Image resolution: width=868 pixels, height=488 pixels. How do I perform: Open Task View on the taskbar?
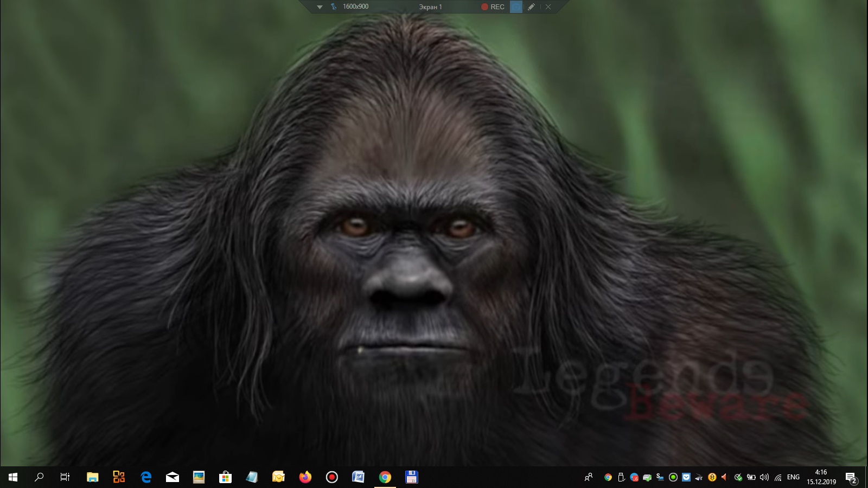tap(65, 477)
